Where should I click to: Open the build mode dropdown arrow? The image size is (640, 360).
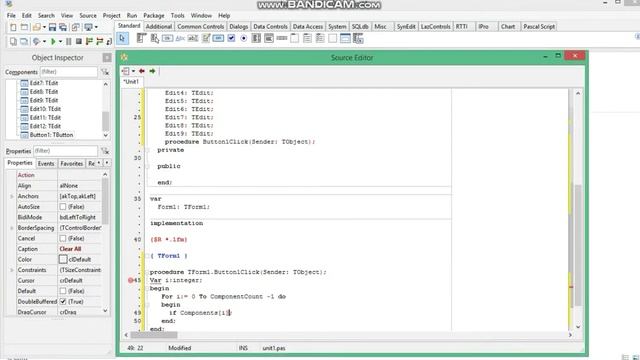[x=44, y=41]
